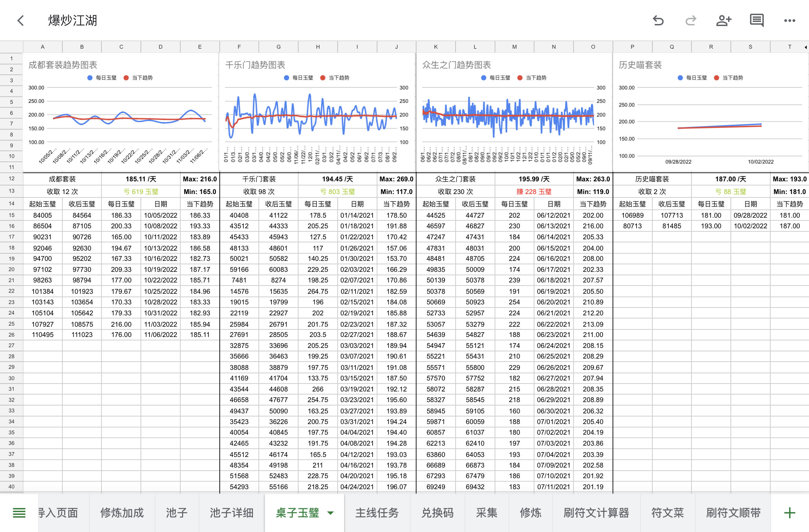Open the comments icon
809x532 pixels.
click(757, 21)
